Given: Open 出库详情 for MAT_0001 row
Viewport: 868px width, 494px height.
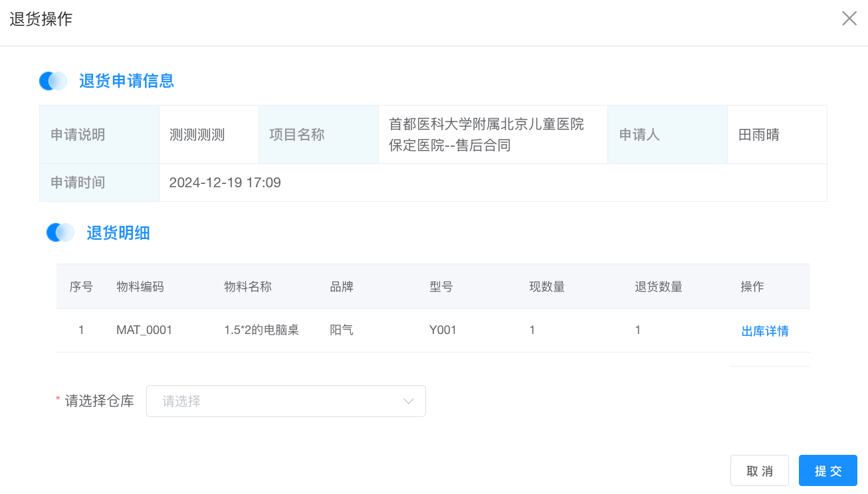Looking at the screenshot, I should click(x=764, y=331).
